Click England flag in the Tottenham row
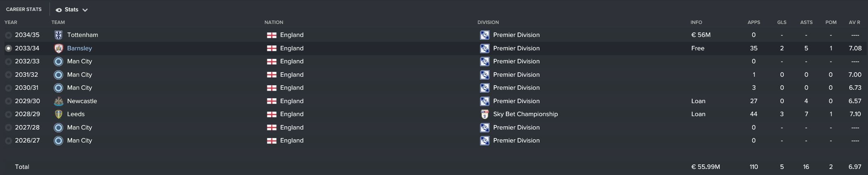868x175 pixels. point(271,35)
